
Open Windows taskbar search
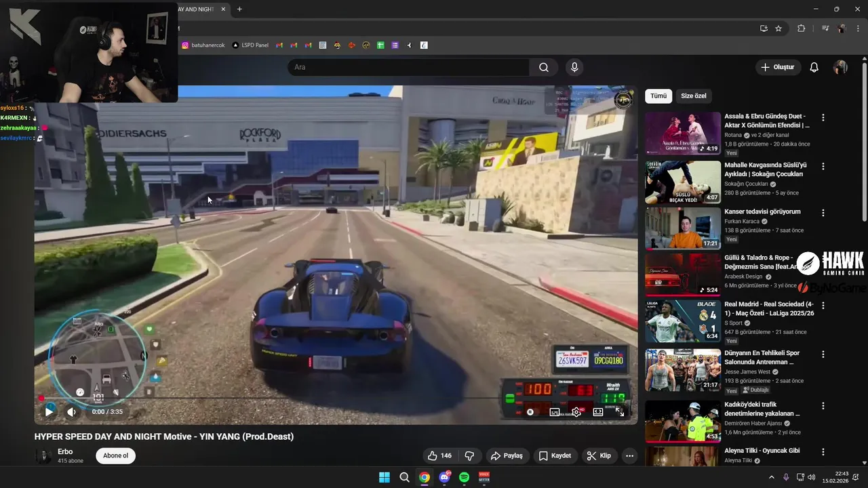click(x=405, y=477)
